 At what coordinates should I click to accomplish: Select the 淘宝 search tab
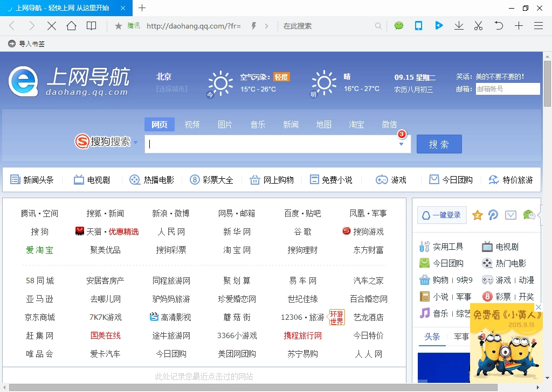pyautogui.click(x=356, y=124)
